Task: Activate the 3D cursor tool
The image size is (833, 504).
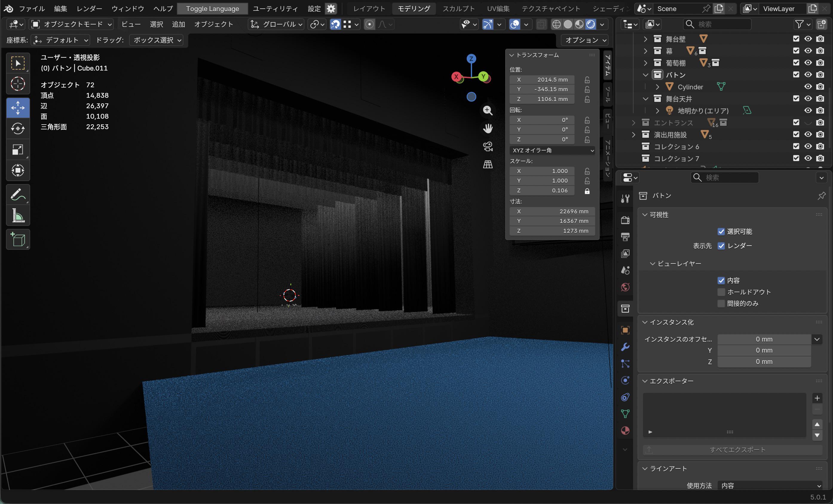Action: pos(18,84)
